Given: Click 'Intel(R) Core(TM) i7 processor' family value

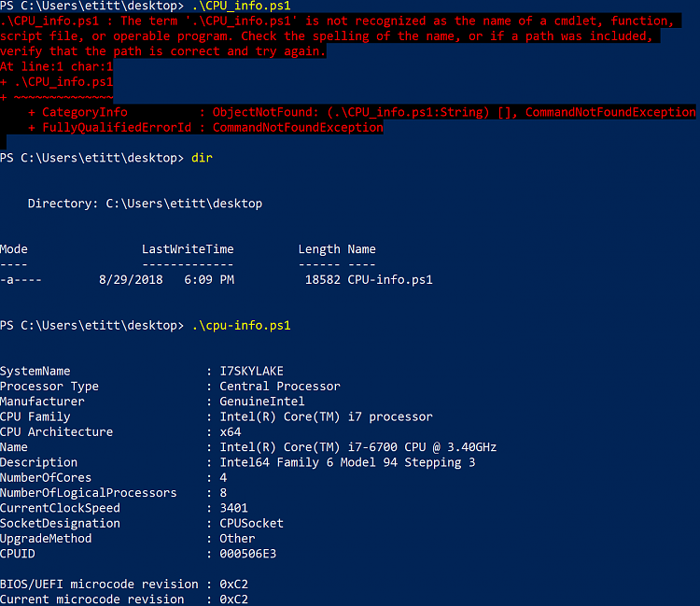Looking at the screenshot, I should click(x=326, y=416).
